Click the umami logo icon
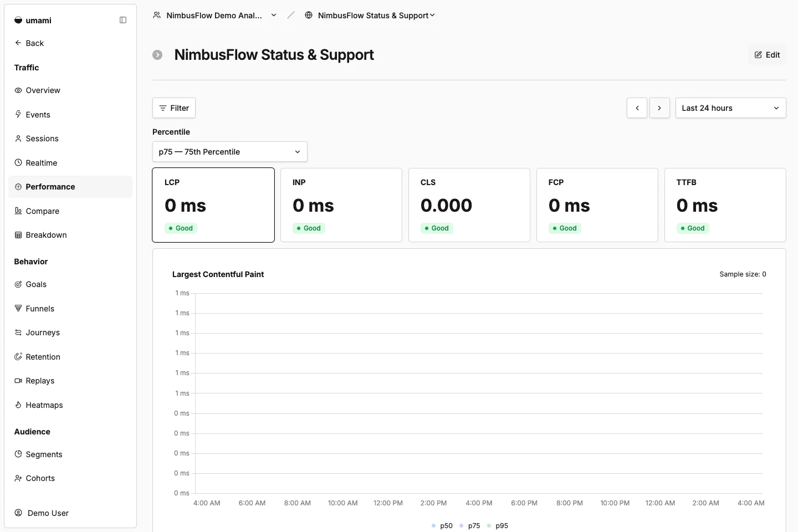The width and height of the screenshot is (798, 532). click(18, 21)
